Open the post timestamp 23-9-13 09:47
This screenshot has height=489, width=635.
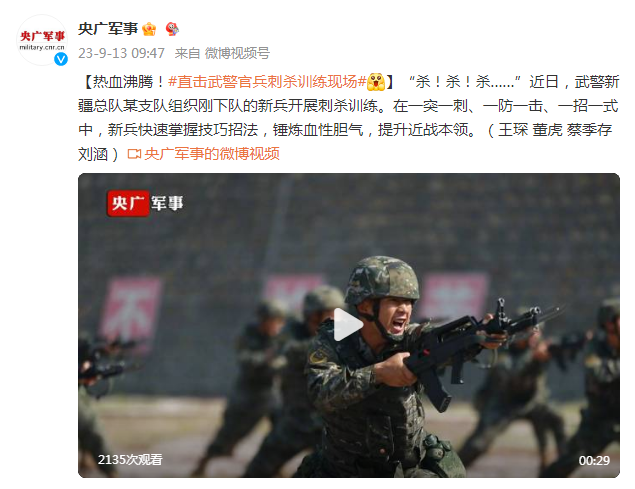click(121, 53)
